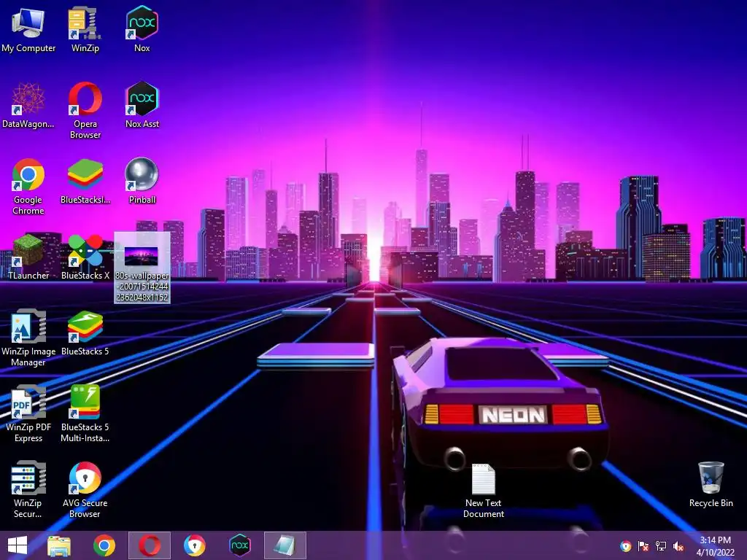Select the TLauncher desktop shortcut
This screenshot has width=747, height=560.
tap(28, 257)
